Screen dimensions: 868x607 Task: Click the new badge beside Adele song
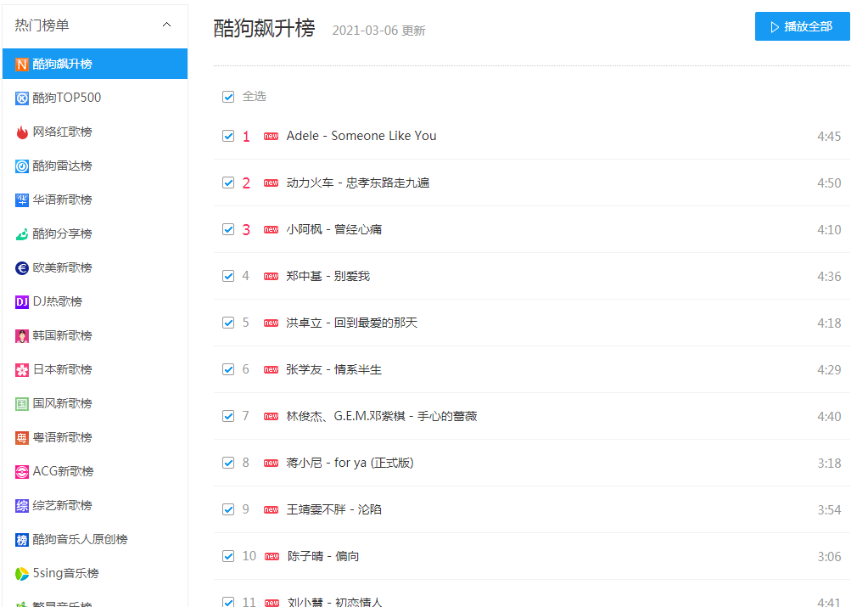(272, 136)
